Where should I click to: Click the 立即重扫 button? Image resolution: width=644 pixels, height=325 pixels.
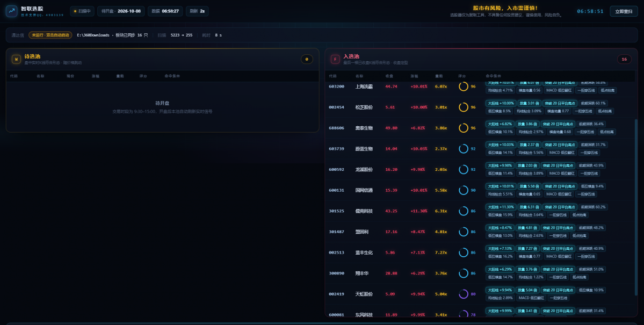point(624,11)
